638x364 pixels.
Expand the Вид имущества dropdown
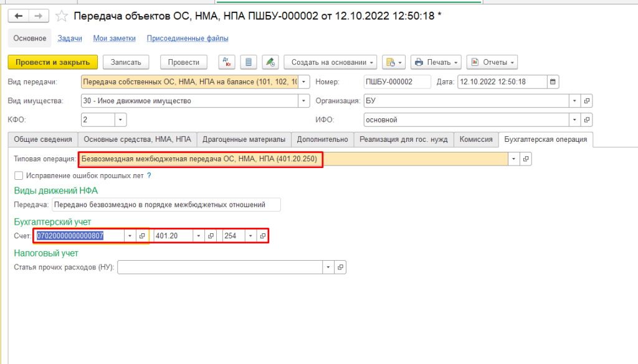coord(303,101)
